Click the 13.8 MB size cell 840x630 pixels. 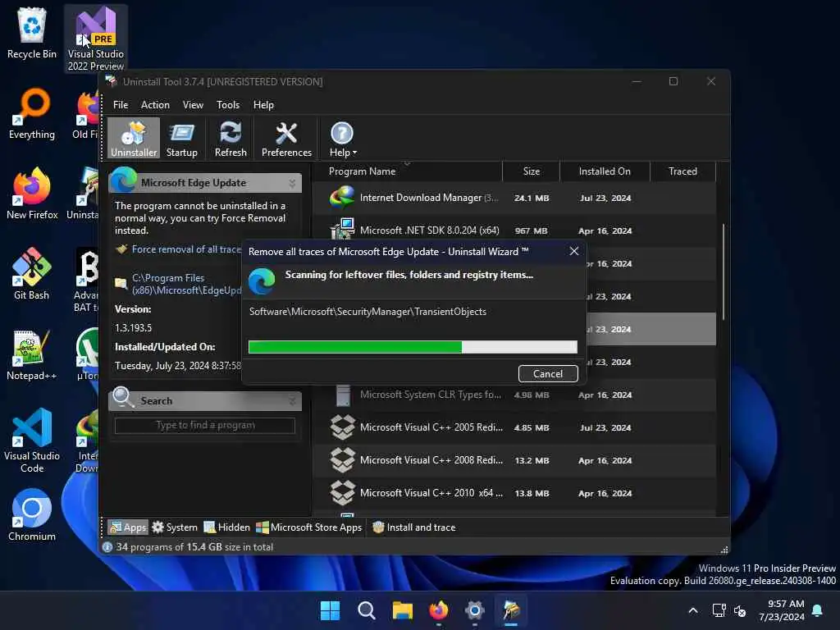(532, 493)
